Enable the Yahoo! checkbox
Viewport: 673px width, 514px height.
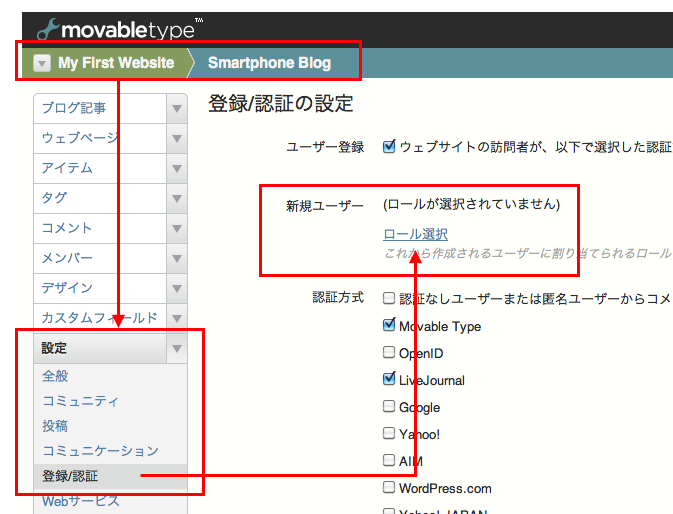[x=389, y=433]
